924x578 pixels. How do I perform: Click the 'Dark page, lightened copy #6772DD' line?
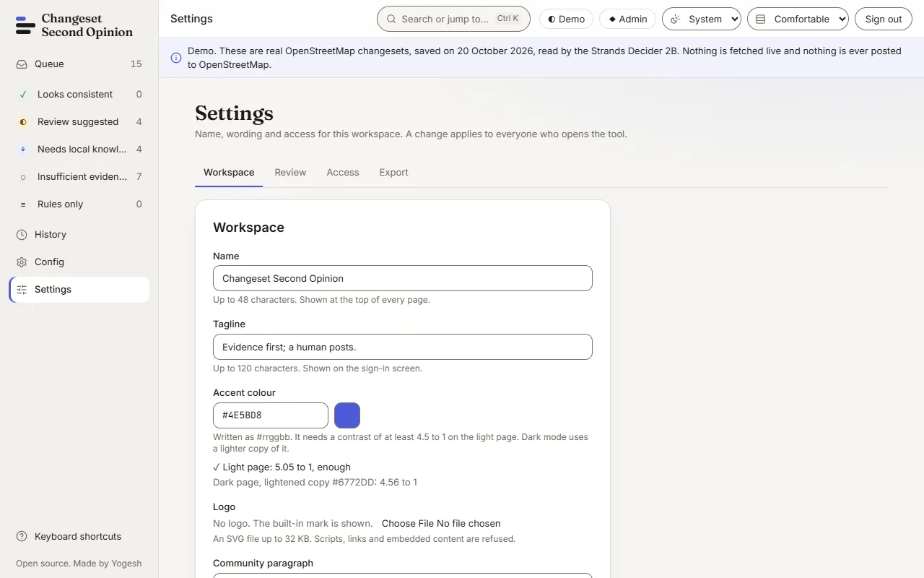(315, 483)
